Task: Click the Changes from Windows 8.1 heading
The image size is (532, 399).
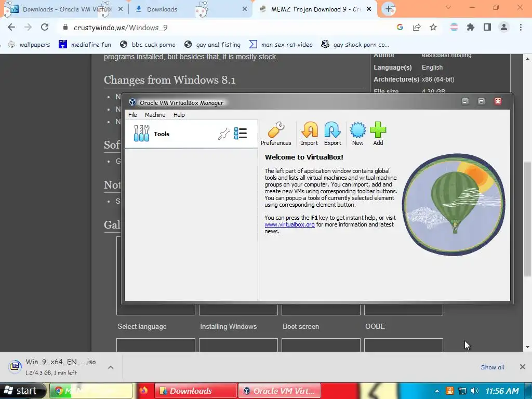Action: 169,80
